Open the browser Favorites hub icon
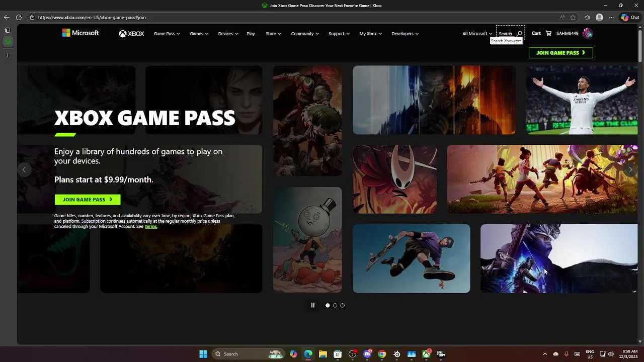The height and width of the screenshot is (362, 644). (587, 17)
